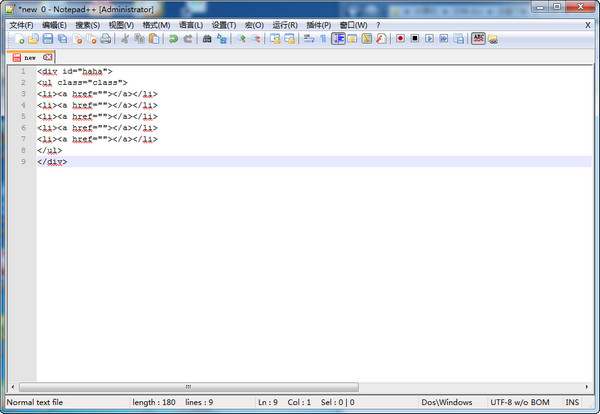Expand the 语言(L) language menu

(x=190, y=24)
